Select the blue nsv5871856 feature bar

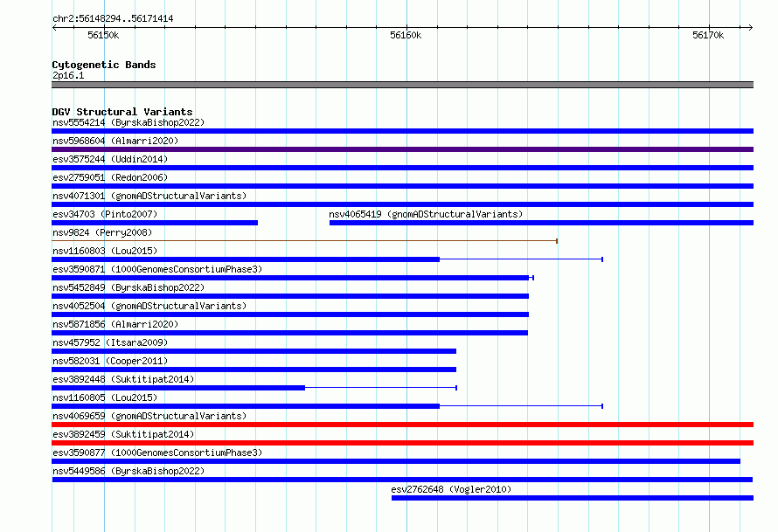[x=289, y=333]
